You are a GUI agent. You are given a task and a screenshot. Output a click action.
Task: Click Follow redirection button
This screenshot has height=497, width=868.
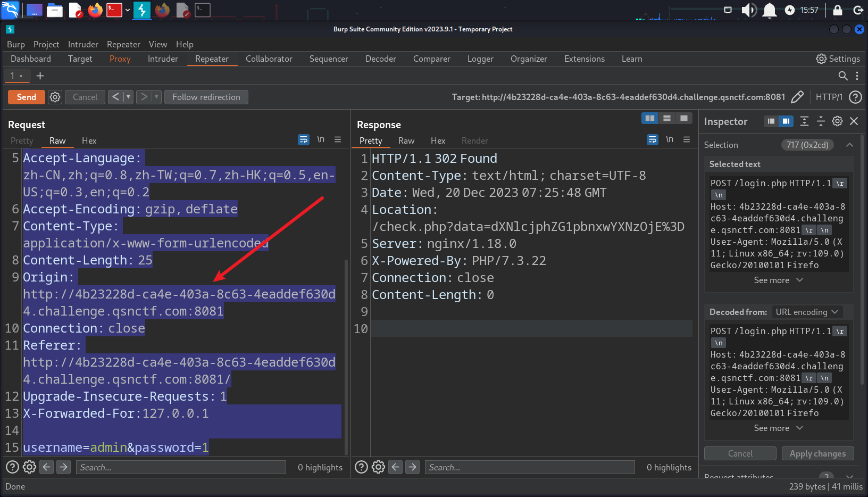pos(206,97)
